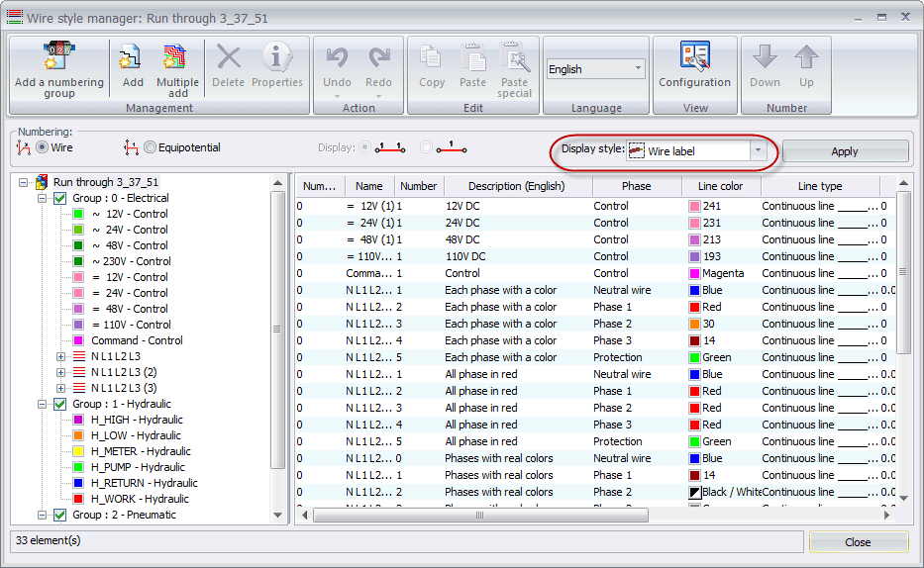Click the Copy icon

[430, 57]
